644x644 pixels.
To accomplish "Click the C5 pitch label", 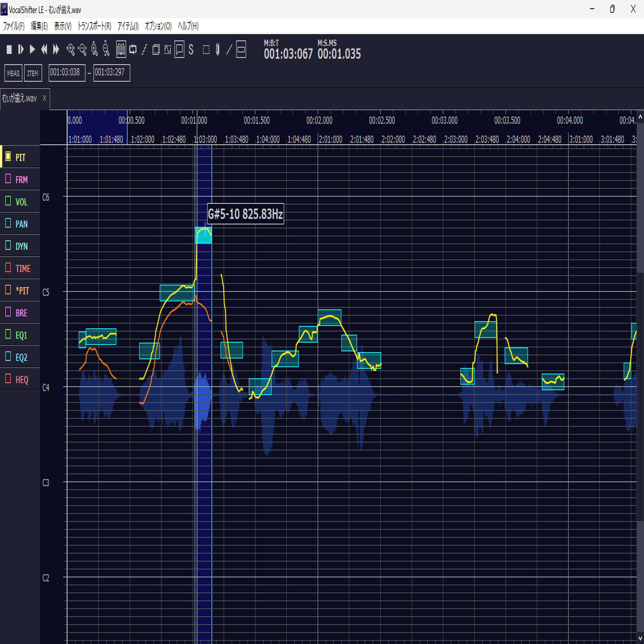I will coord(46,292).
